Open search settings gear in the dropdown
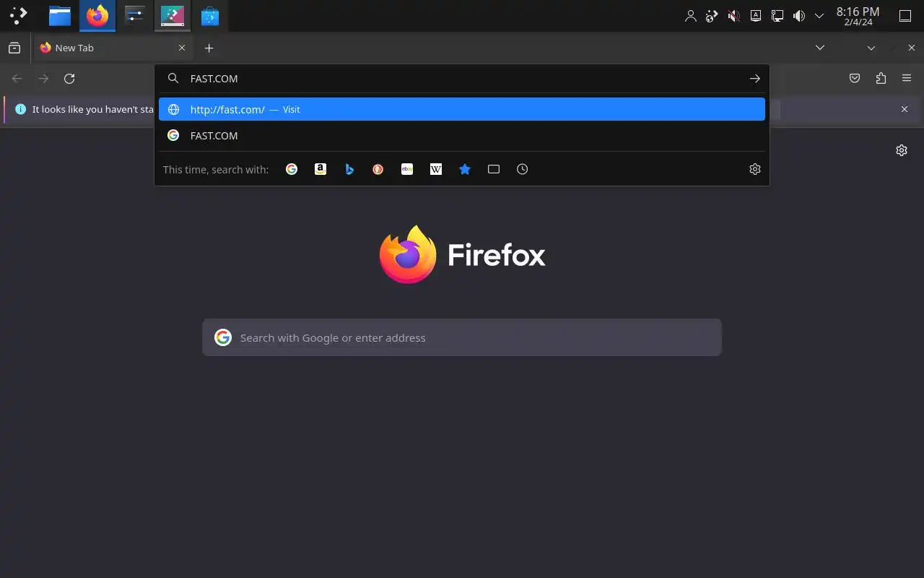924x578 pixels. pos(755,169)
